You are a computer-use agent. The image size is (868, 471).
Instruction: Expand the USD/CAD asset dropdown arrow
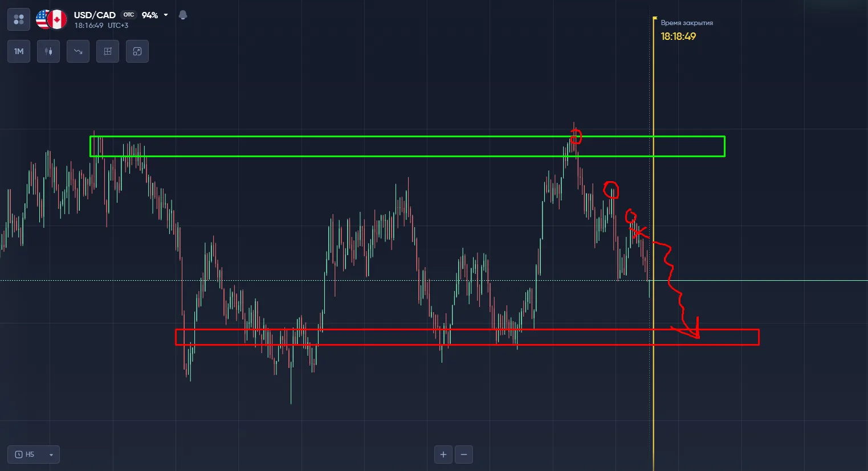pyautogui.click(x=166, y=15)
